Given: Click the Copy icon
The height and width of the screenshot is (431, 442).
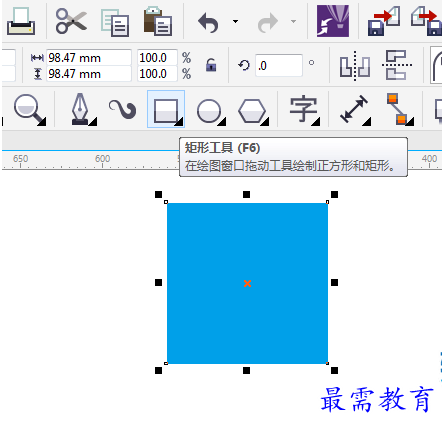Looking at the screenshot, I should point(115,22).
